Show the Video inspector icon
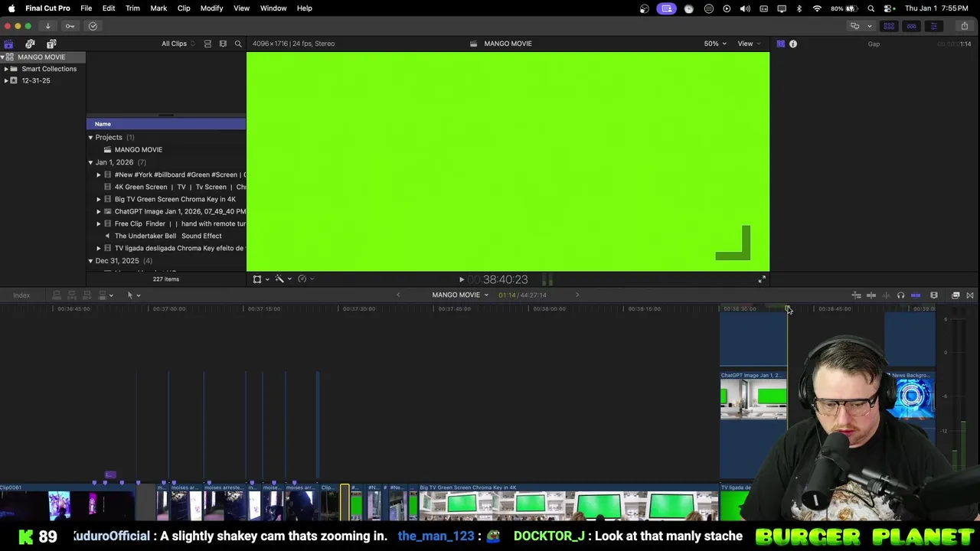 tap(780, 44)
